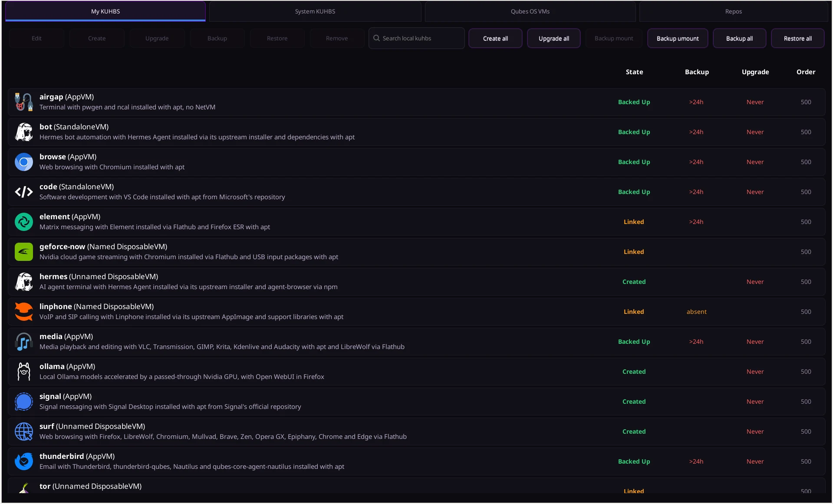
Task: Focus the Search local kuhbs field
Action: (x=417, y=38)
